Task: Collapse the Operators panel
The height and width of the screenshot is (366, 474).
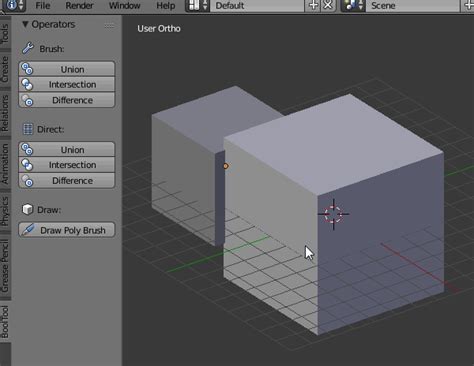Action: tap(25, 24)
